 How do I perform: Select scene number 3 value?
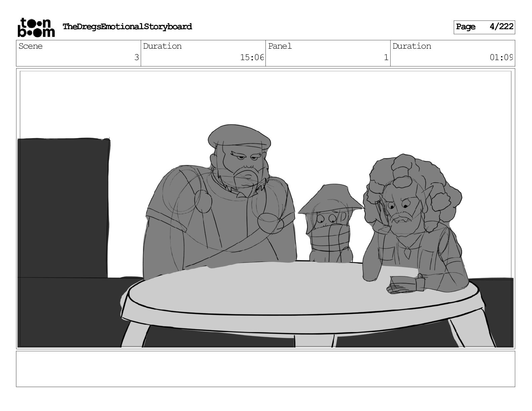[x=136, y=57]
